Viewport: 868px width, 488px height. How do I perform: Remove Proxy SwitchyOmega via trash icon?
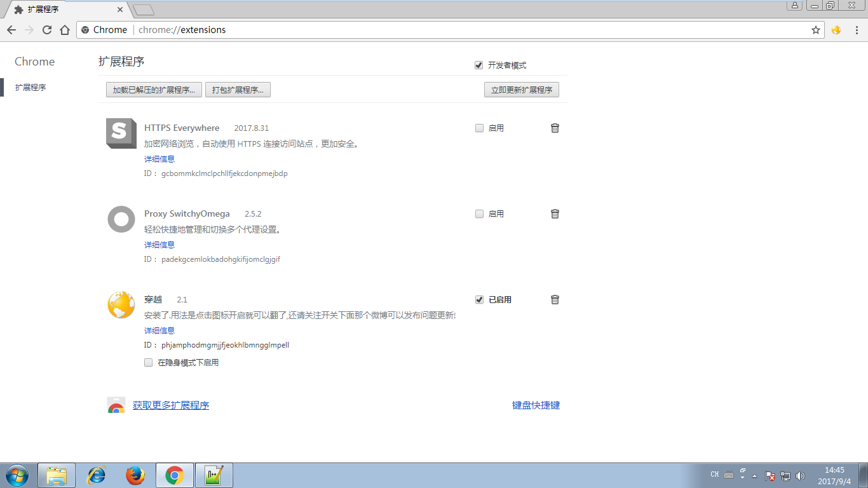555,213
